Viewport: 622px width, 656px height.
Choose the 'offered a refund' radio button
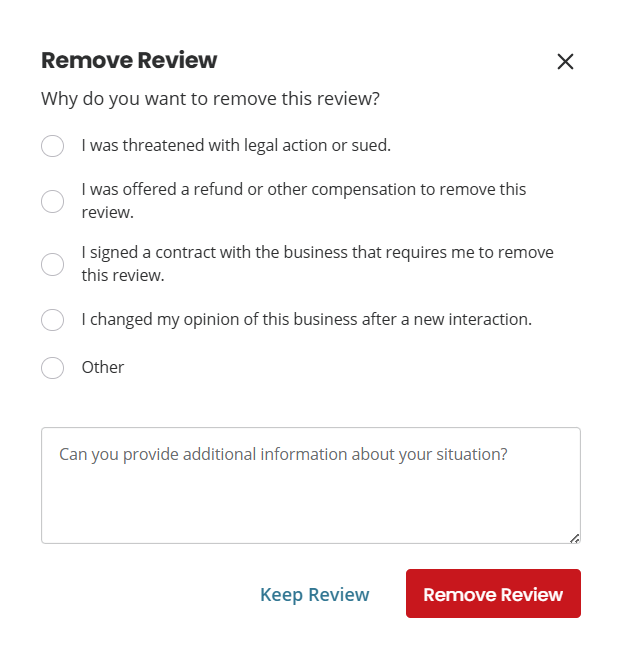click(x=52, y=201)
